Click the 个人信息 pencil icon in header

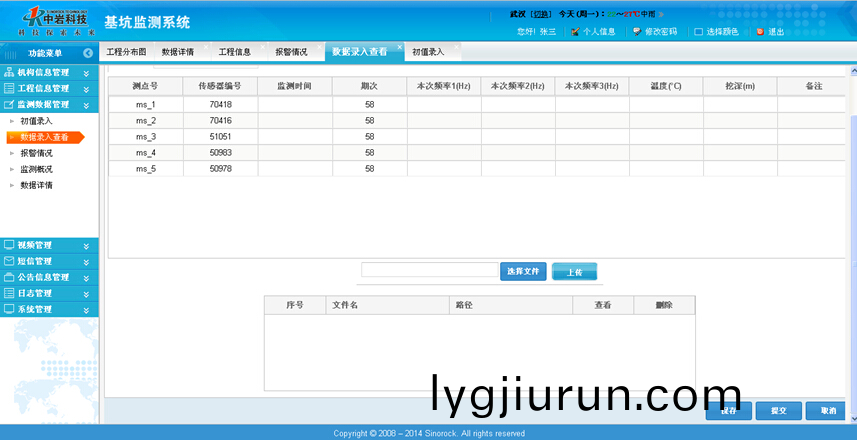(575, 32)
